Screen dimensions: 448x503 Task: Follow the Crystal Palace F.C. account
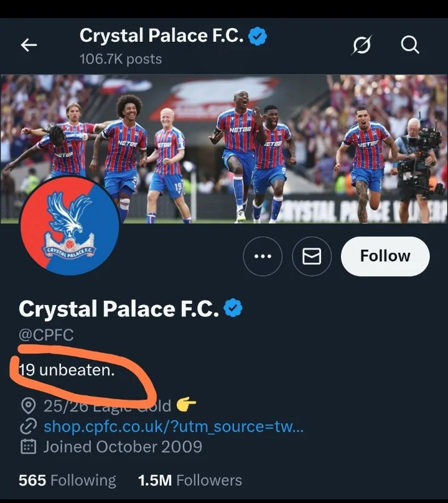click(385, 256)
